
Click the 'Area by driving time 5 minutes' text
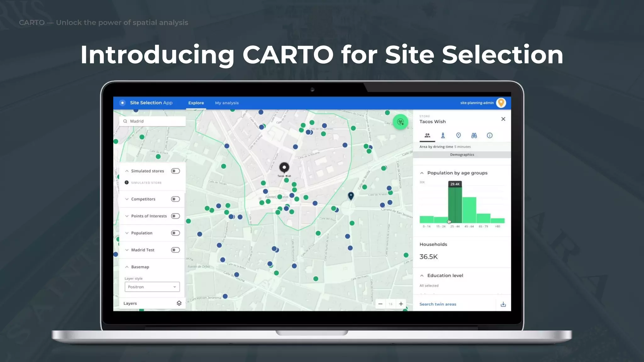(x=445, y=147)
